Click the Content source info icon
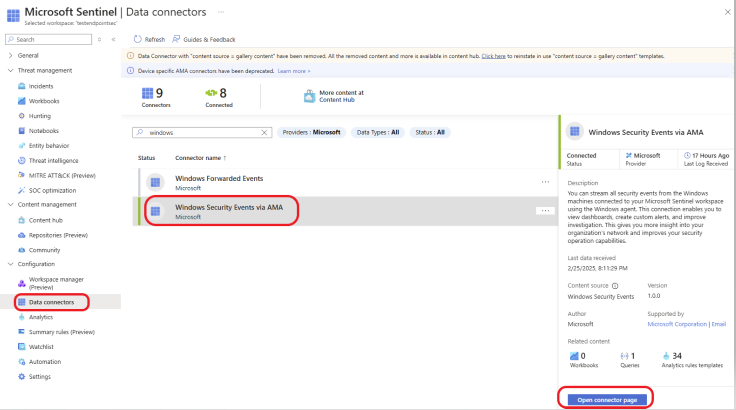Image resolution: width=736 pixels, height=410 pixels. 615,286
